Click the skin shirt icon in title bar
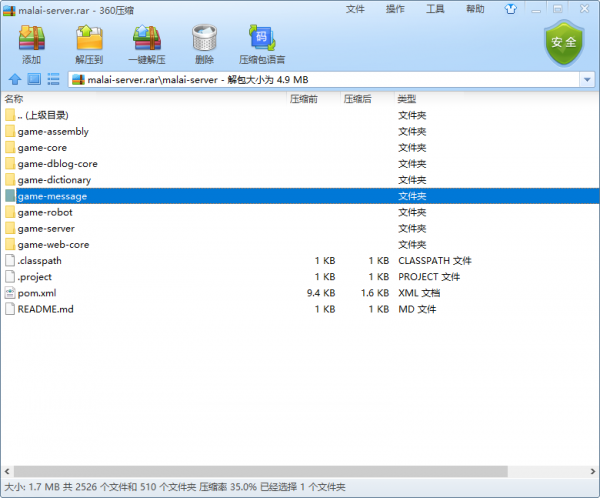 510,9
